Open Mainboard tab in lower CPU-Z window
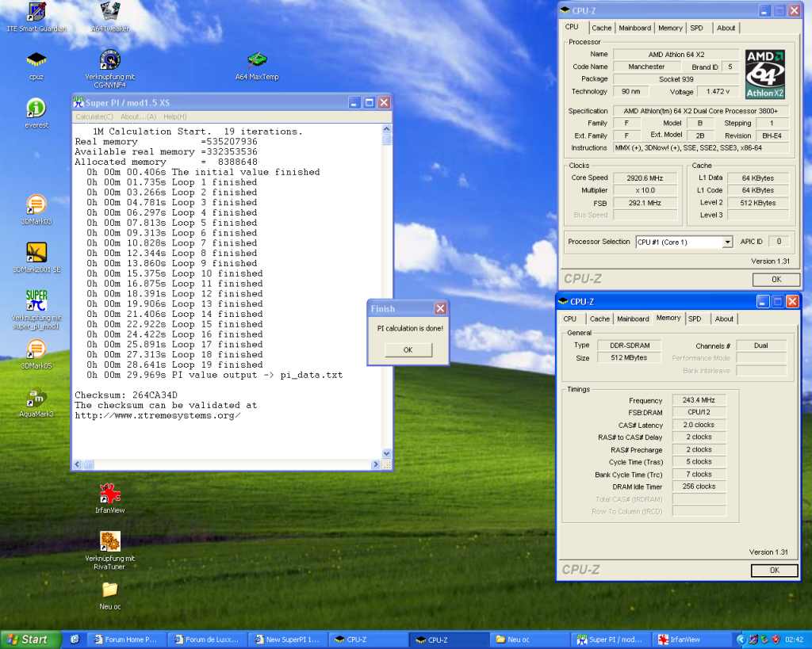This screenshot has width=812, height=649. pyautogui.click(x=633, y=319)
